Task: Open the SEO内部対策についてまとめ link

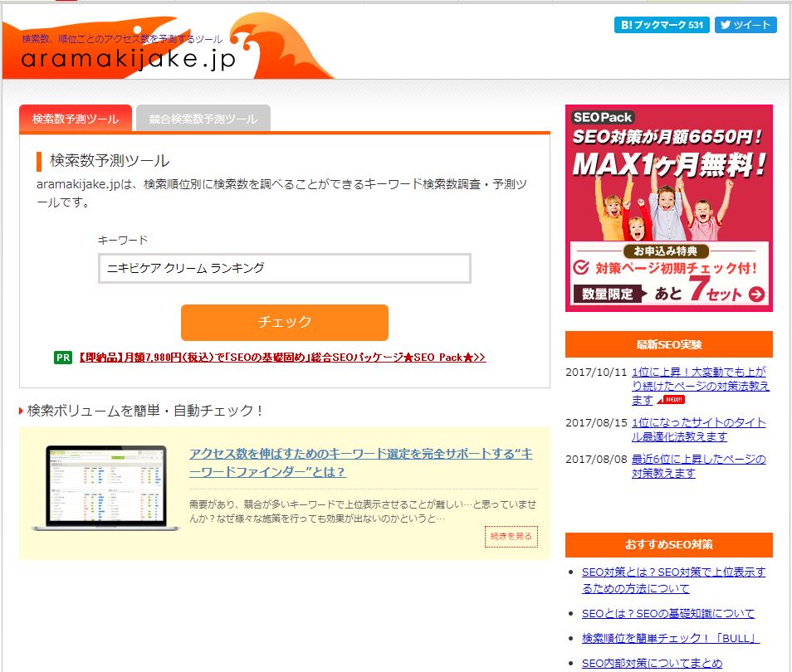Action: (x=653, y=663)
